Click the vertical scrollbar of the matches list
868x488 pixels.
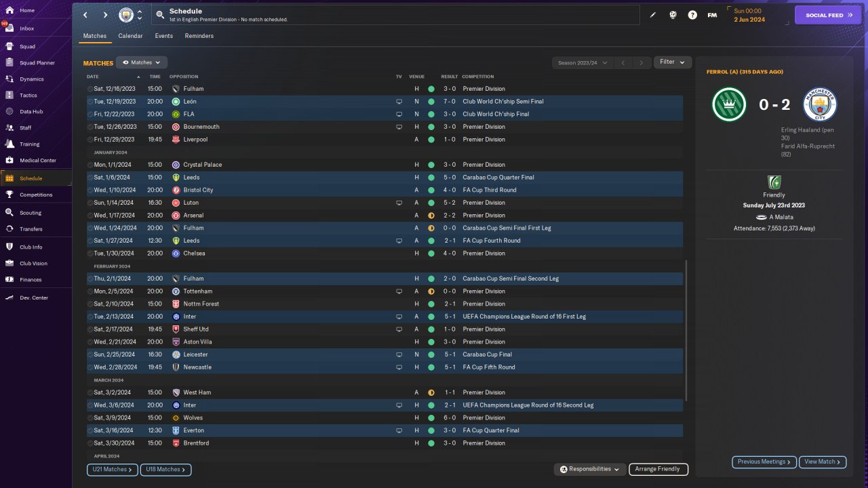coord(686,330)
